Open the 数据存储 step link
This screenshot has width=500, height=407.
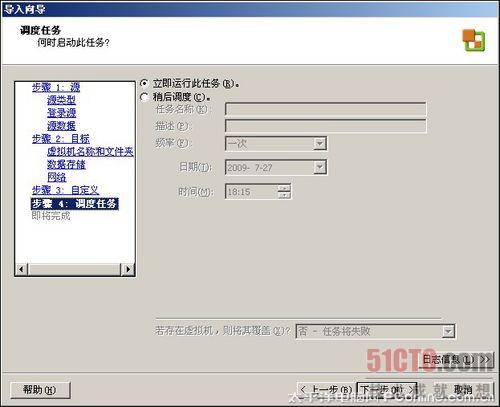[x=66, y=164]
